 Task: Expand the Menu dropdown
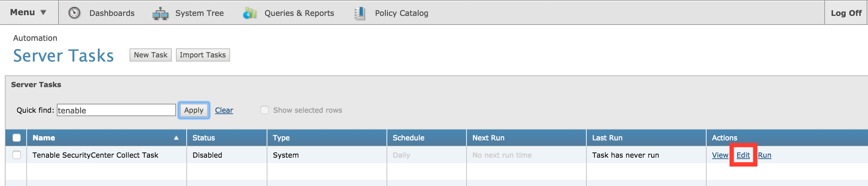28,12
